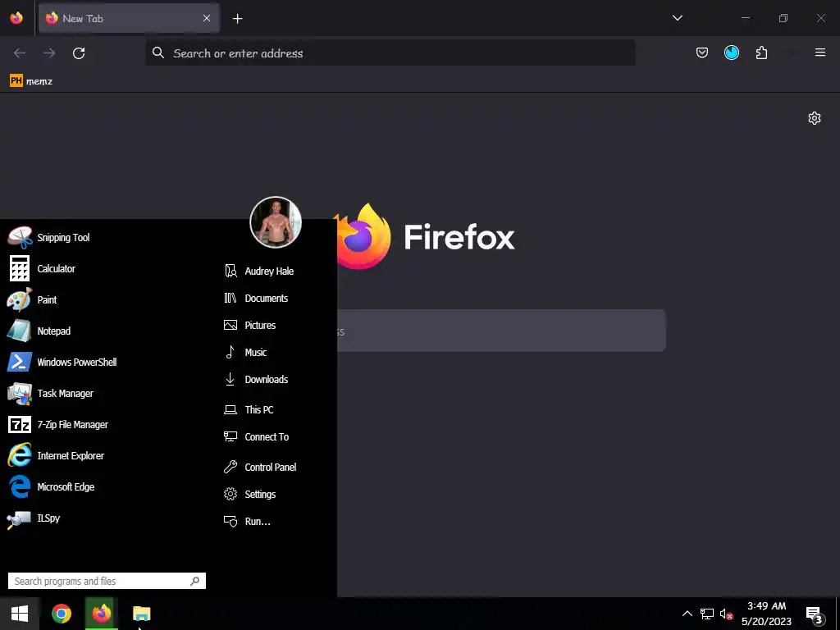840x630 pixels.
Task: Click the Firefox address bar
Action: [390, 53]
